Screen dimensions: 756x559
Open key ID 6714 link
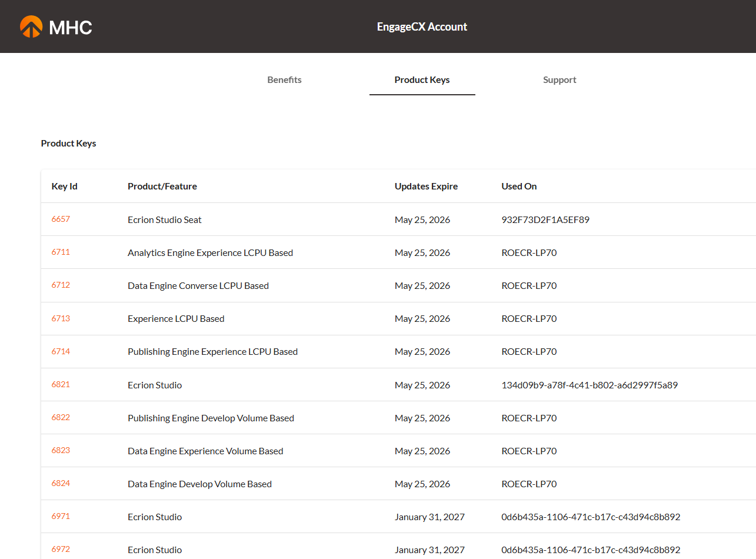(61, 351)
